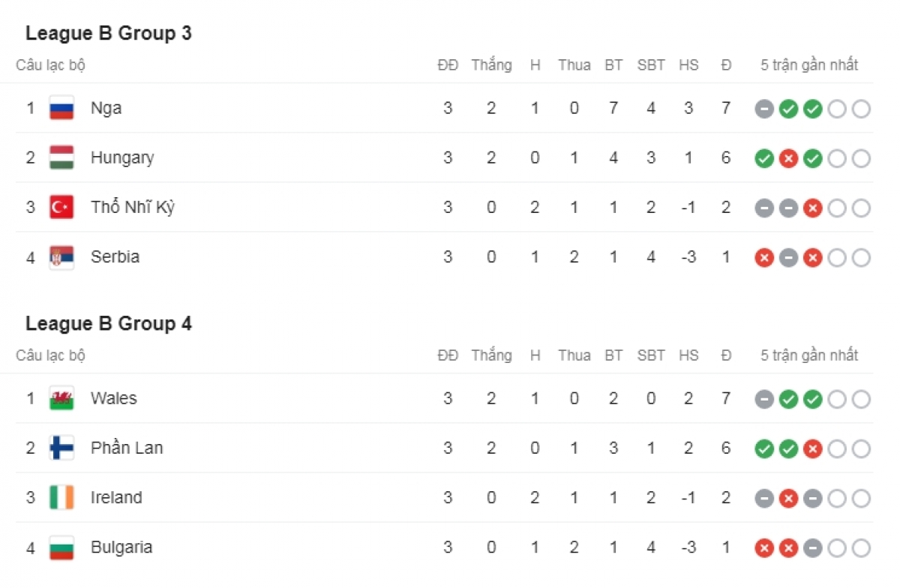Open the Wales team name link
900x588 pixels.
point(114,398)
